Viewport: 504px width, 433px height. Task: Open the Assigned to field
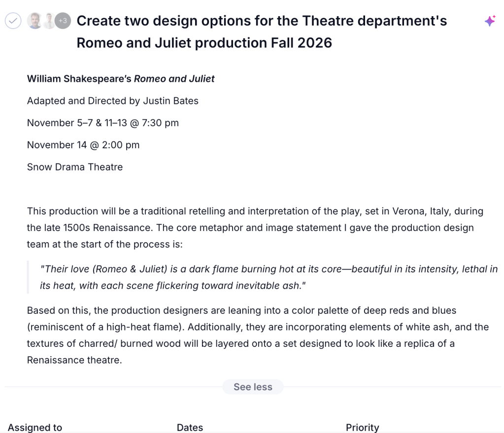click(x=34, y=428)
